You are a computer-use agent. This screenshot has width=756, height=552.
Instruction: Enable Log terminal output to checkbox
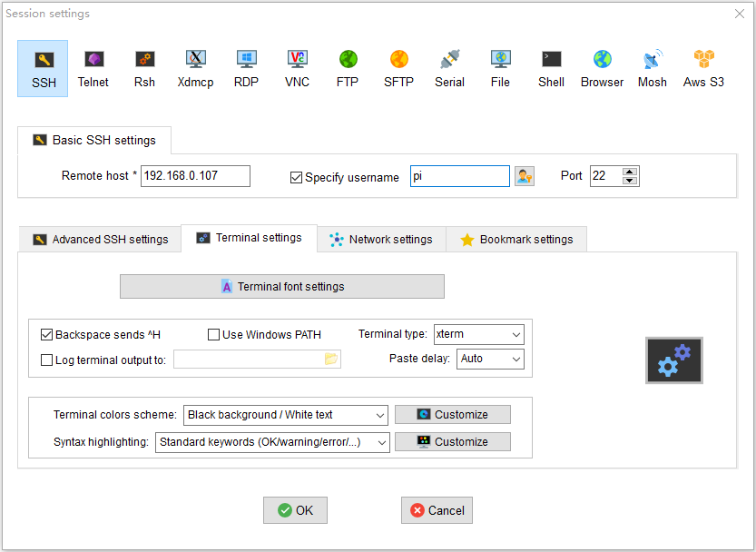47,360
